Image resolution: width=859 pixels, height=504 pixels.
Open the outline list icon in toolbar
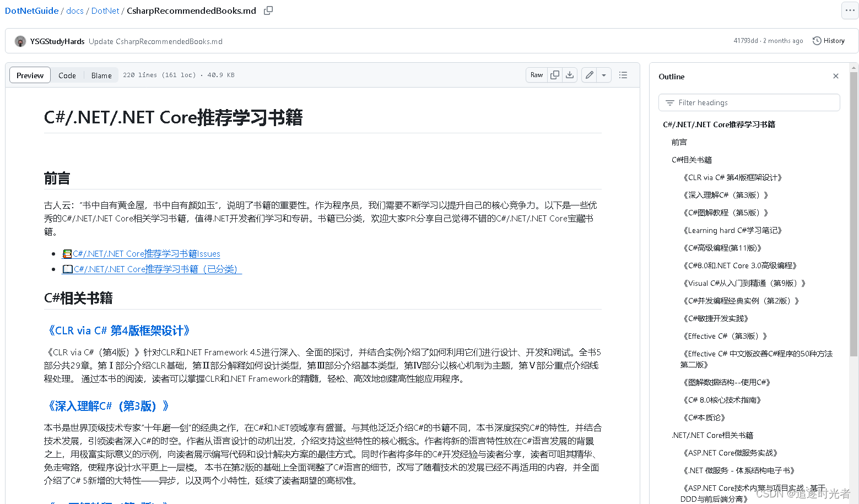coord(623,74)
